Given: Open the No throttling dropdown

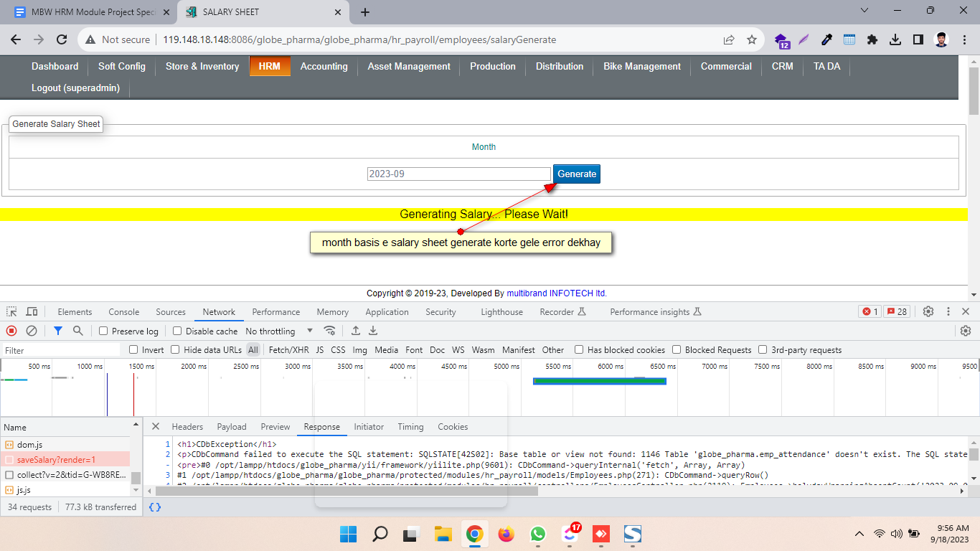Looking at the screenshot, I should (279, 331).
